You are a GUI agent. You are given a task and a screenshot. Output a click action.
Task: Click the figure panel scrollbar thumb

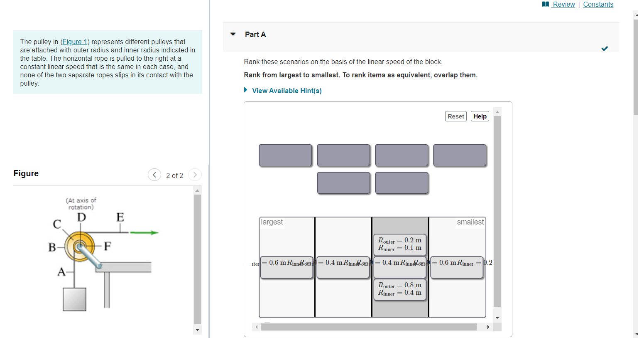point(198,259)
